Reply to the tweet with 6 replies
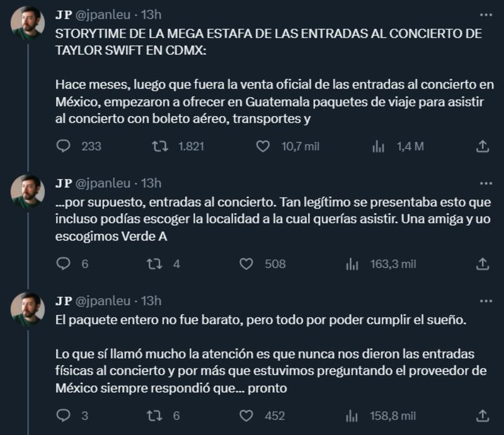504x435 pixels. [64, 264]
